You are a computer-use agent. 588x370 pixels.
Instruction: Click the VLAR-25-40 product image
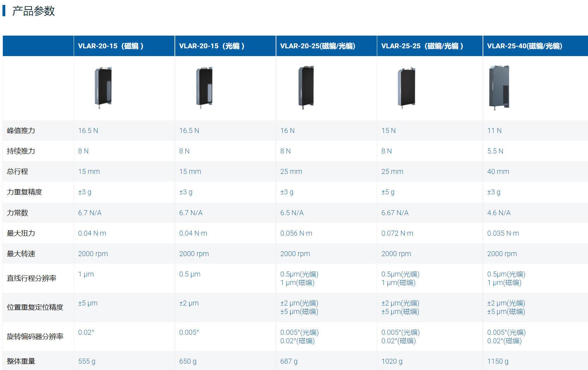(499, 87)
